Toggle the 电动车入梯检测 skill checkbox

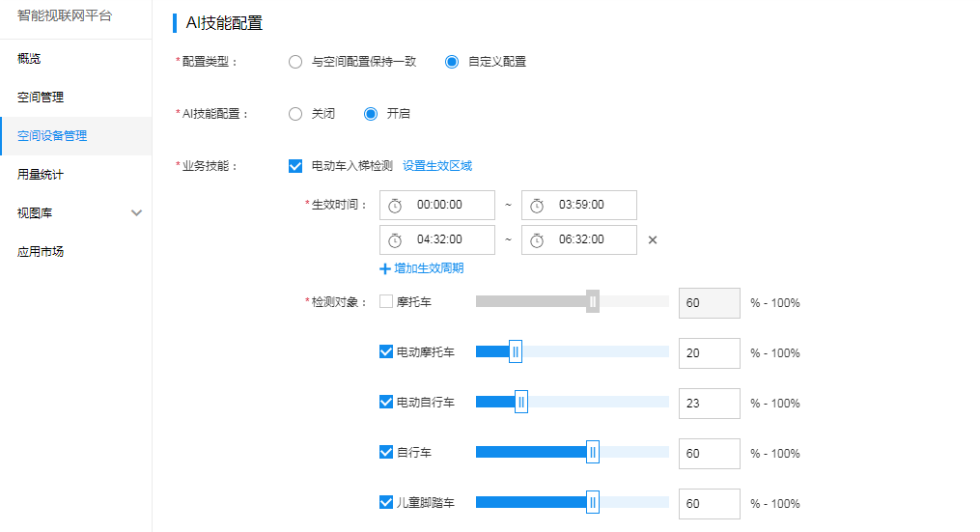295,166
